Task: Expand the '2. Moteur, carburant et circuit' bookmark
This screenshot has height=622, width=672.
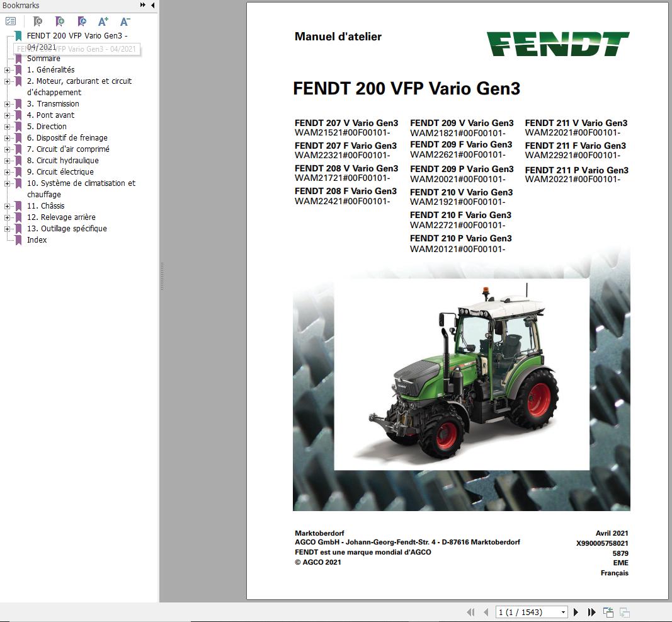Action: [8, 81]
